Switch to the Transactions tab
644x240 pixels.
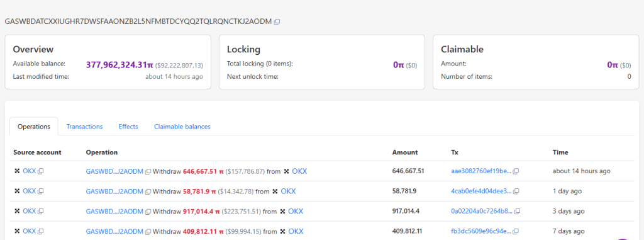[x=85, y=127]
